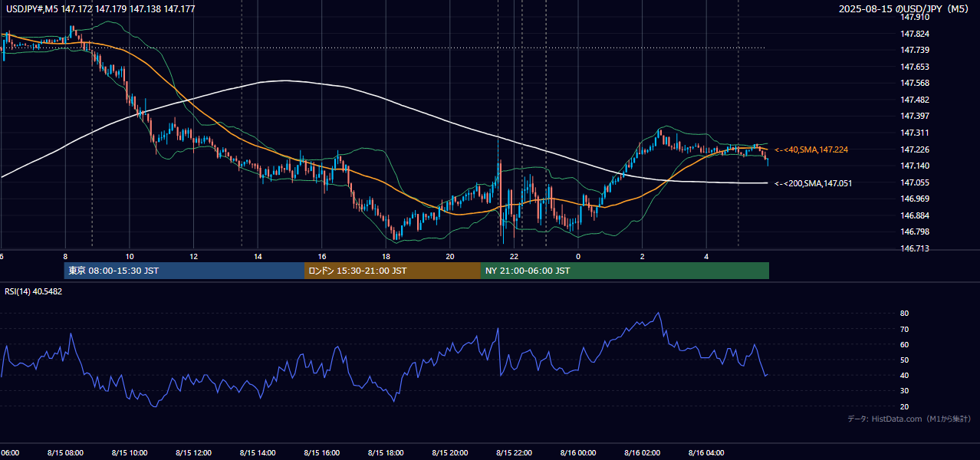Click price axis label 147.311
Viewport: 980px width, 460px height.
coord(915,133)
